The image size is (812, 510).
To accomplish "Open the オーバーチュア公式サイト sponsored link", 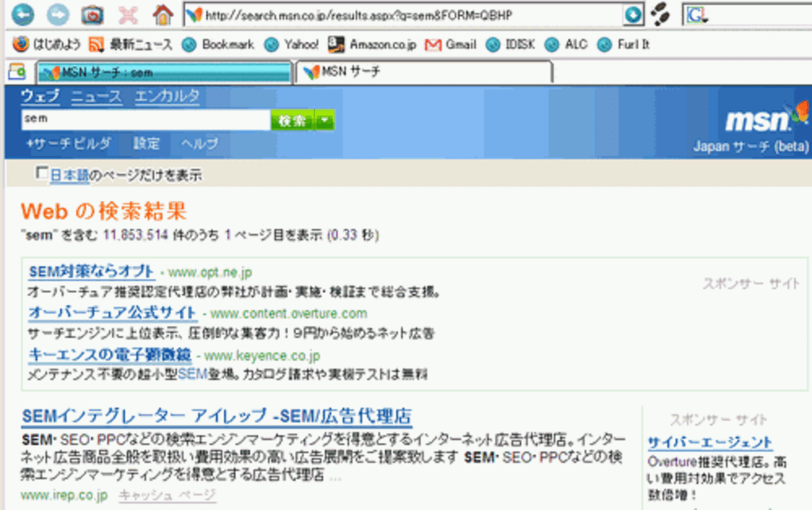I will (x=113, y=312).
